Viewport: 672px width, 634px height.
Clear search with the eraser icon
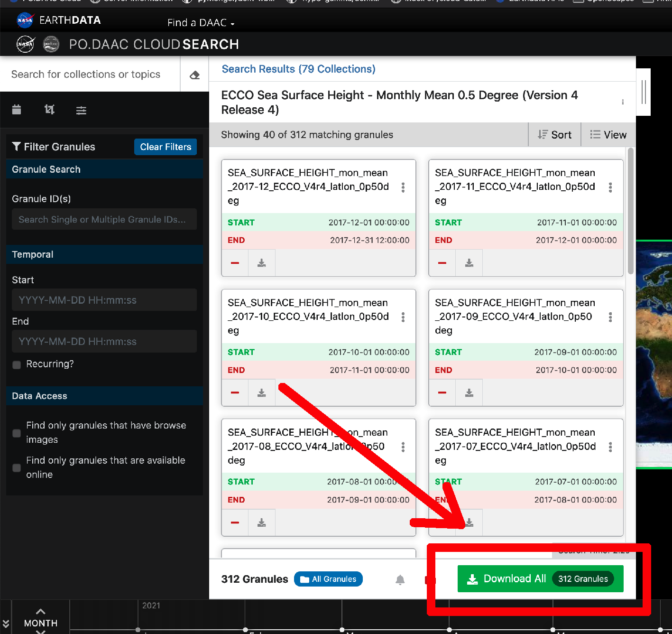pyautogui.click(x=194, y=75)
